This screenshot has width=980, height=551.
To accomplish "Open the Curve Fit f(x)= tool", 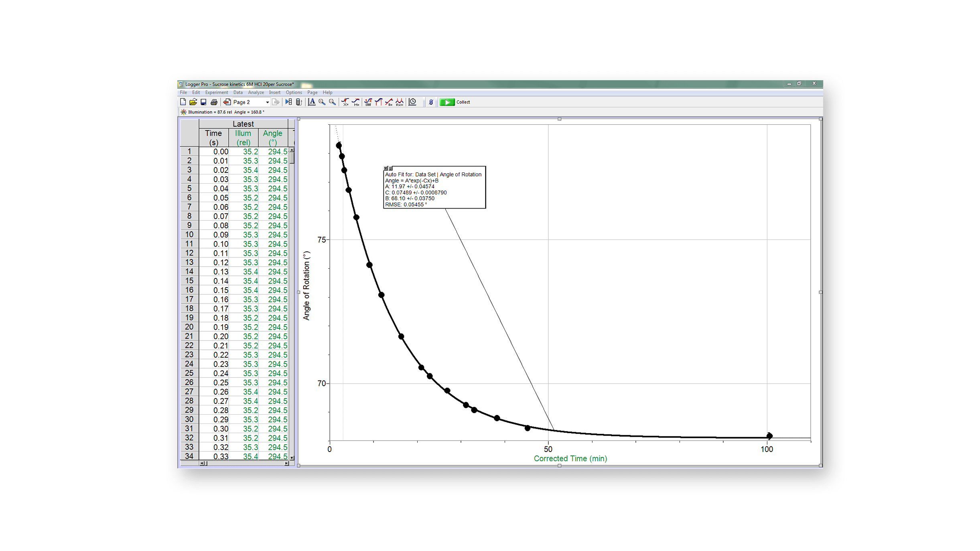I will click(400, 102).
